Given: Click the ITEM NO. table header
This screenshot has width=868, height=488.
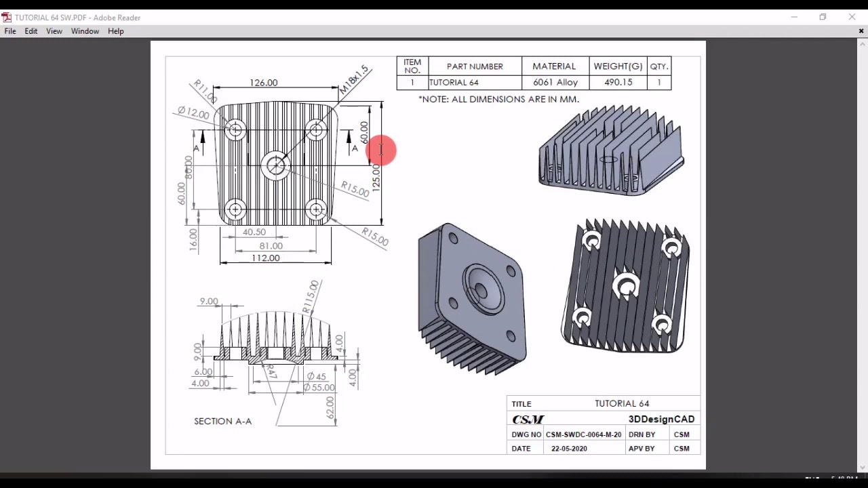Looking at the screenshot, I should [x=412, y=66].
